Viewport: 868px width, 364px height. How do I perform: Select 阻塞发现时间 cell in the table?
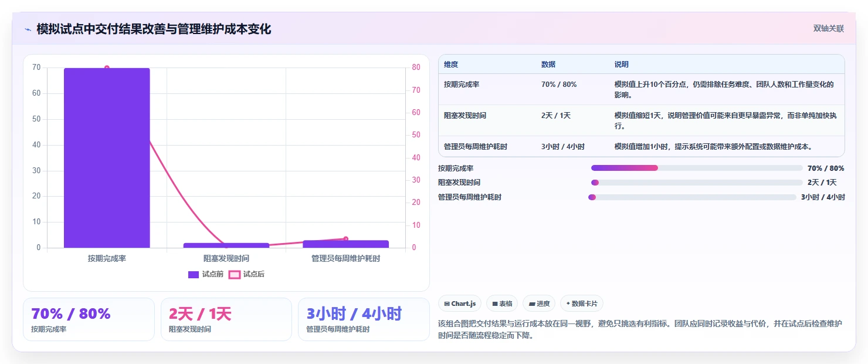click(465, 116)
